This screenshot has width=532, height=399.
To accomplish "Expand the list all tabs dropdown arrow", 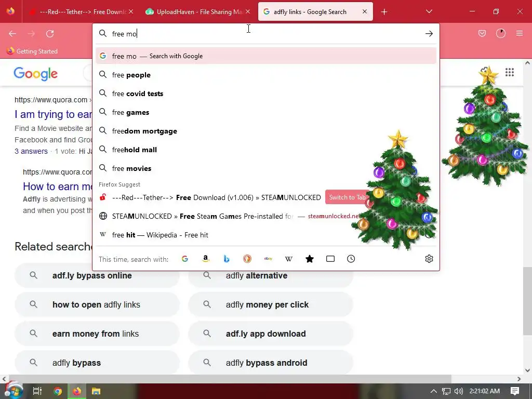I will coord(429,11).
